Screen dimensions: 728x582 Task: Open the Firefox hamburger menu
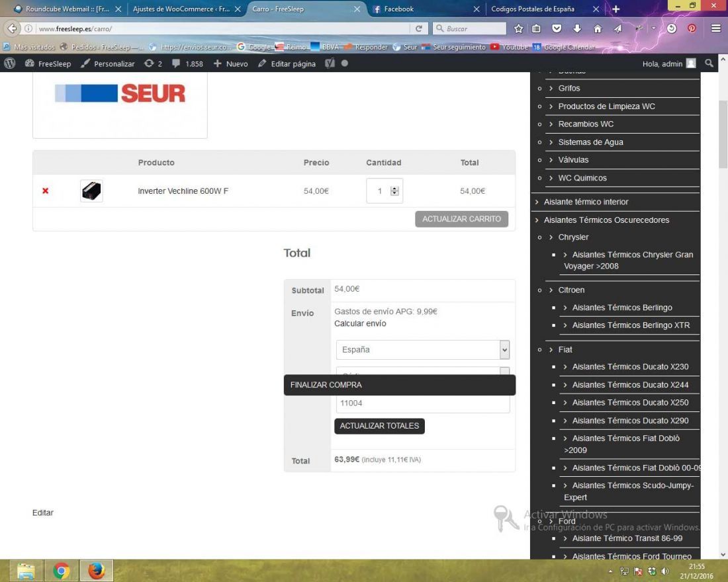(716, 28)
